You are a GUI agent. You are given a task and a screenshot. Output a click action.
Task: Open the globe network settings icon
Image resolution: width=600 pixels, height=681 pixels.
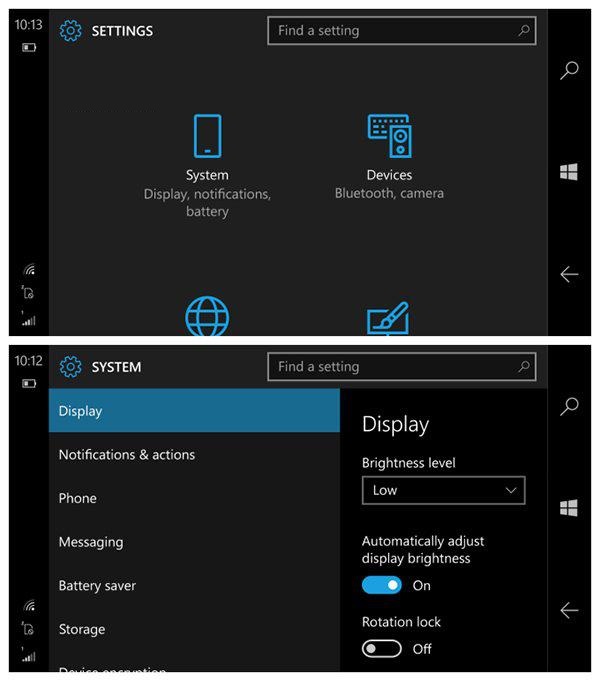point(207,316)
